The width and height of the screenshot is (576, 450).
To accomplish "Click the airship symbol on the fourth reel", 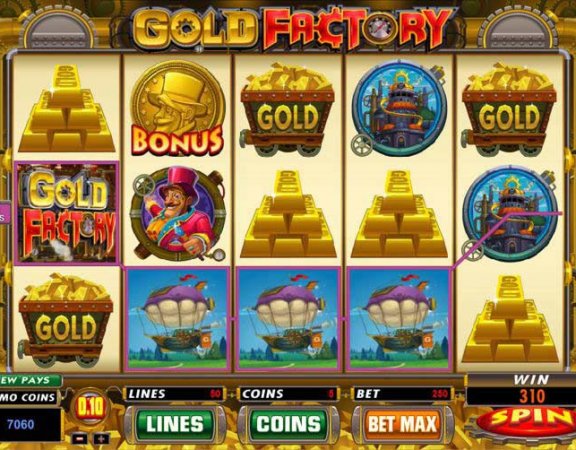I will (x=399, y=319).
